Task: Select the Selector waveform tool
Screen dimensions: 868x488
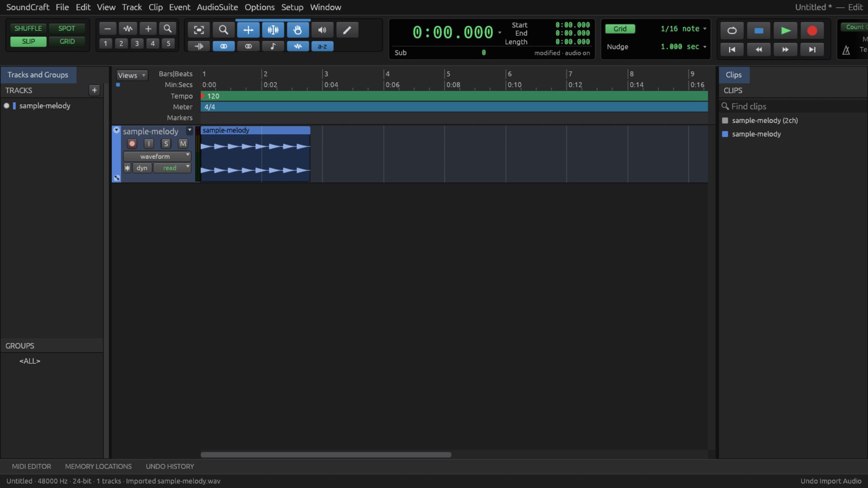Action: click(273, 30)
